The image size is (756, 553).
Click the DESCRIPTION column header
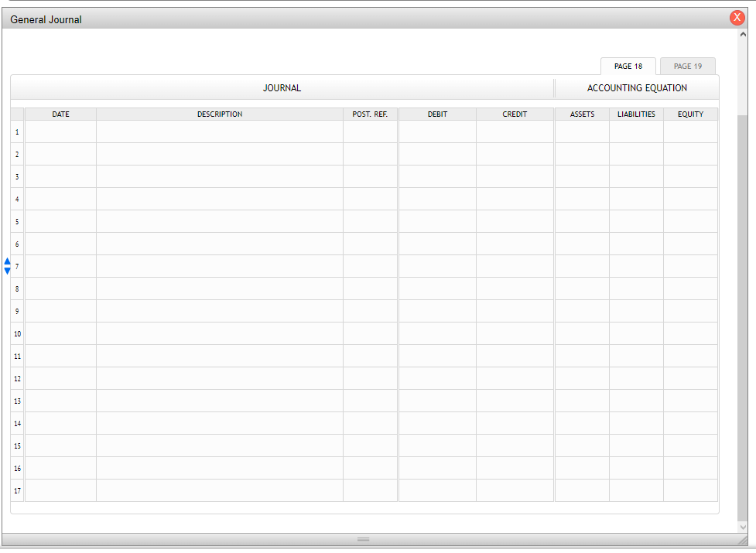[x=220, y=114]
